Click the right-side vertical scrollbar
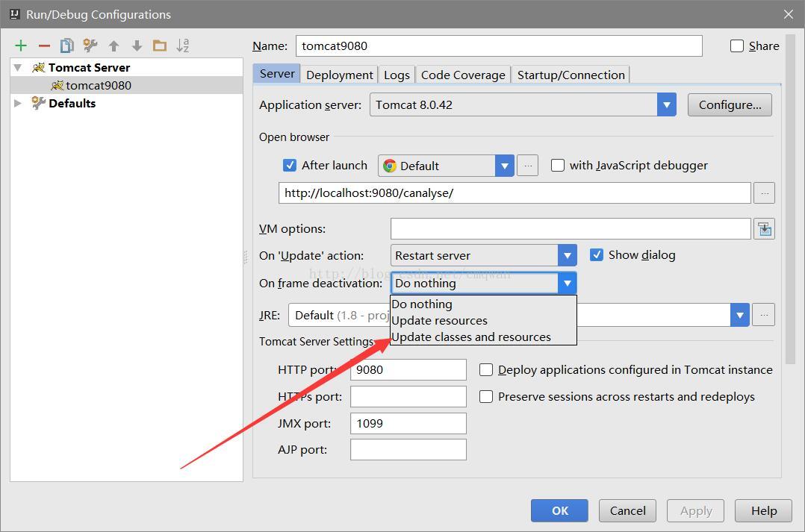805x532 pixels. tap(790, 200)
